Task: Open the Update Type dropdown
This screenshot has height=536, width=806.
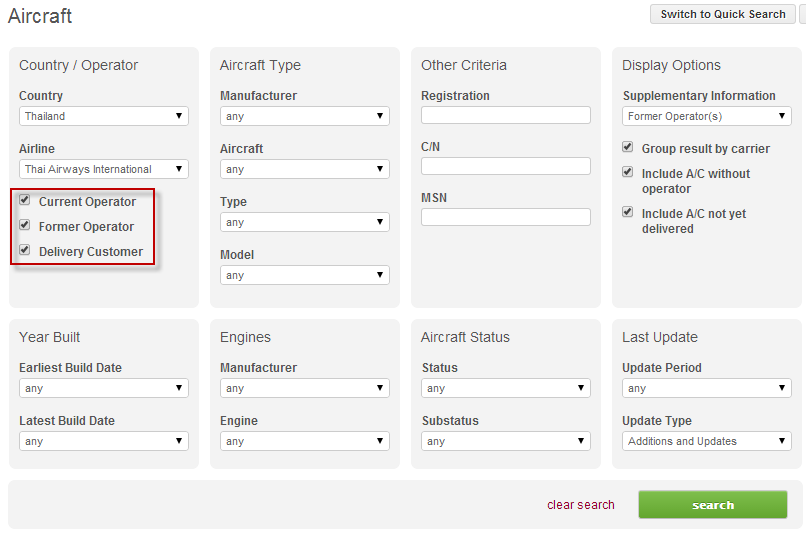Action: coord(707,441)
